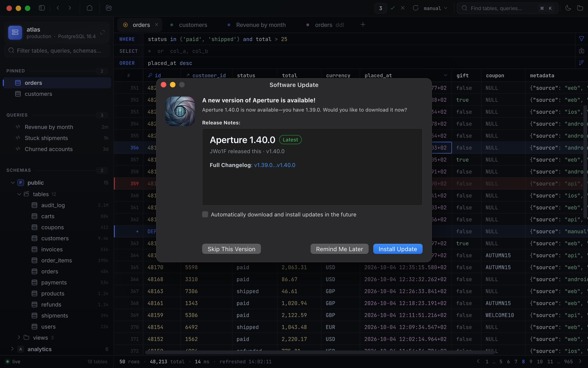Select audit_log table in tree

click(x=57, y=205)
